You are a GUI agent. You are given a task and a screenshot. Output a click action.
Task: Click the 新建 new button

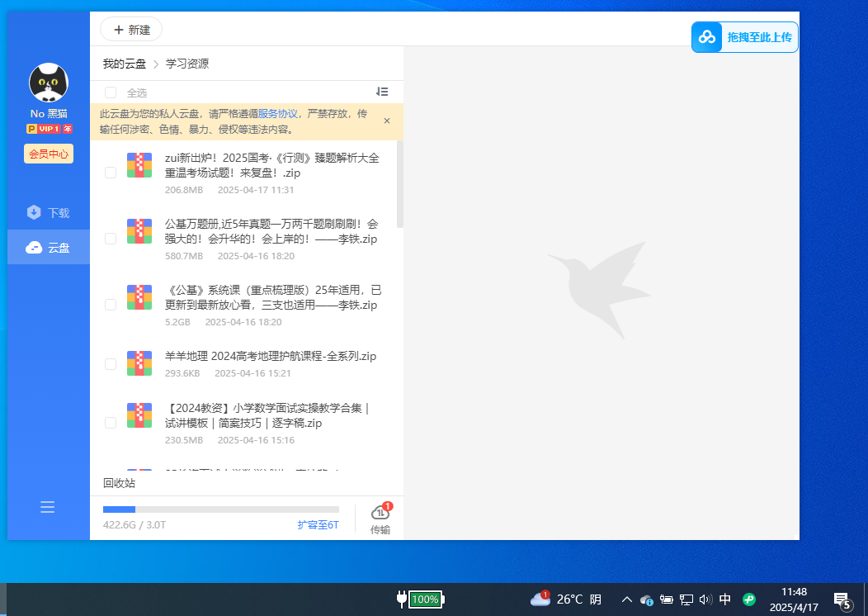[x=131, y=30]
